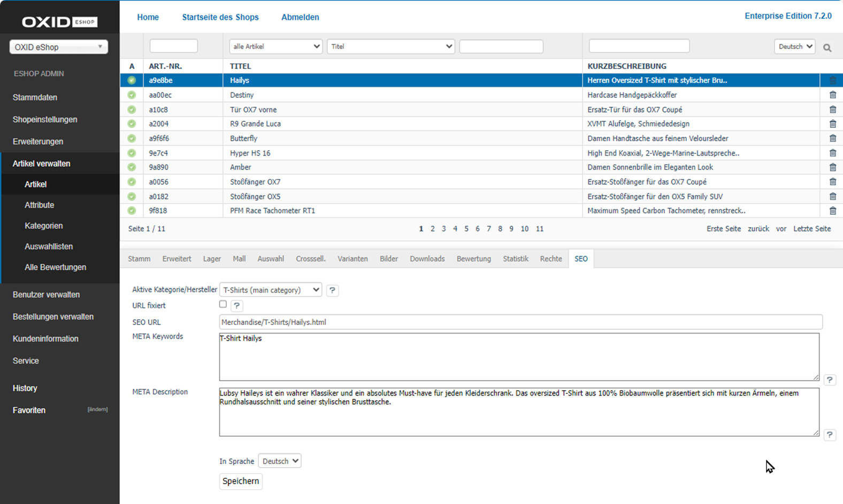Open Kategorien in the sidebar menu
Image resolution: width=843 pixels, height=504 pixels.
[44, 226]
